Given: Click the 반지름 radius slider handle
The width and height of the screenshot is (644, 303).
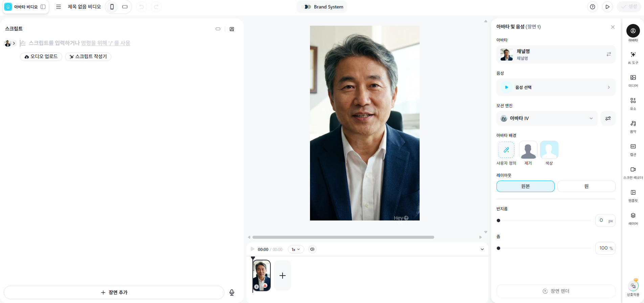Looking at the screenshot, I should pyautogui.click(x=498, y=220).
